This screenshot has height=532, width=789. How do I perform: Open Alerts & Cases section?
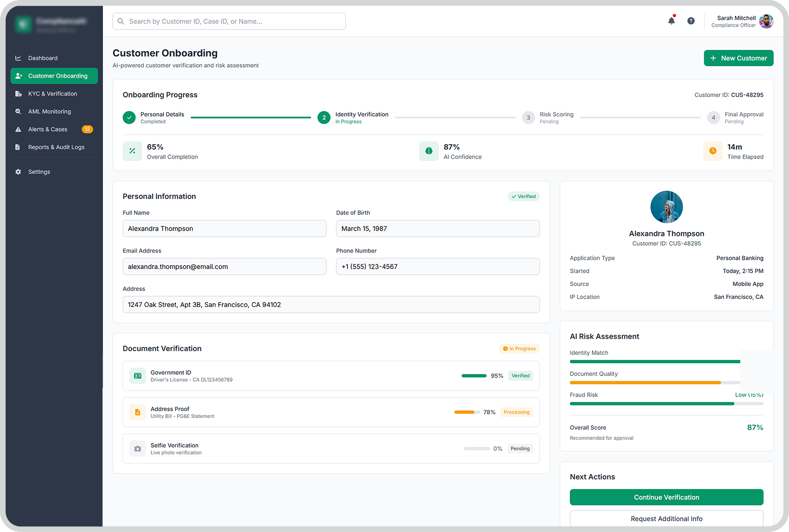click(54, 129)
